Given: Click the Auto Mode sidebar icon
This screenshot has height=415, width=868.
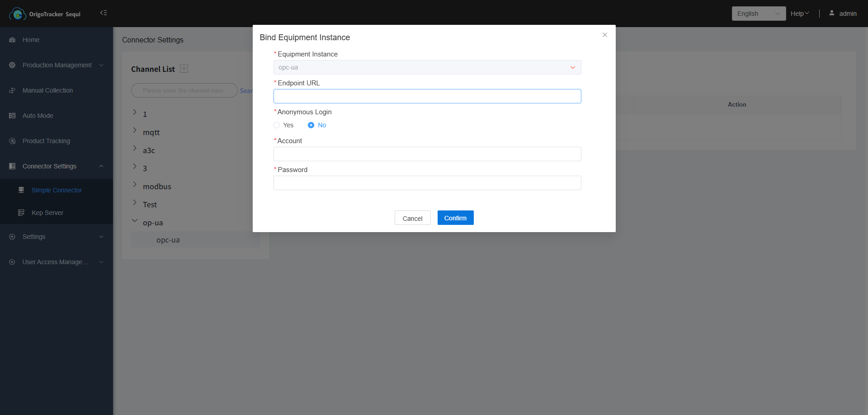Looking at the screenshot, I should [x=12, y=116].
